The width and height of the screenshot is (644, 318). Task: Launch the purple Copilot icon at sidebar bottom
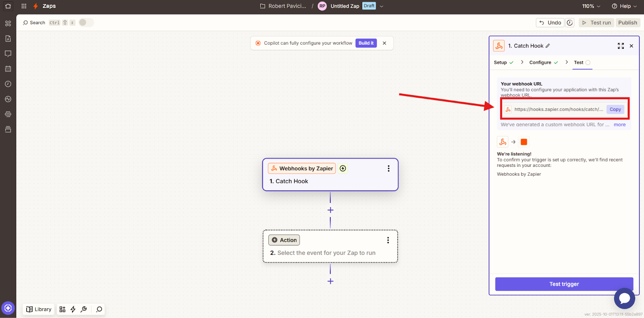click(x=8, y=308)
